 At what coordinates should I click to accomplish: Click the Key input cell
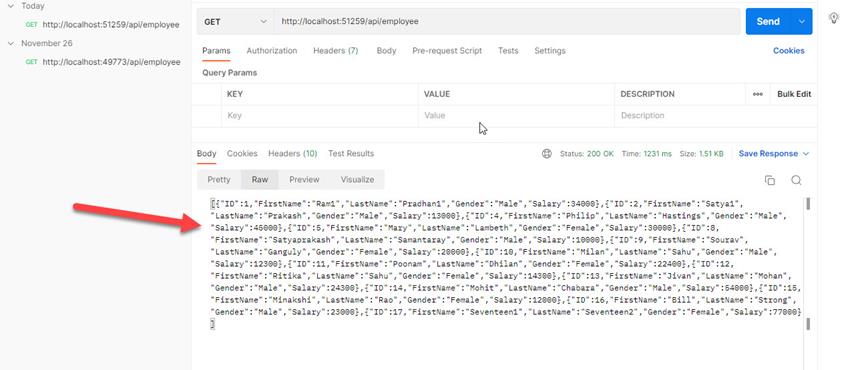319,115
